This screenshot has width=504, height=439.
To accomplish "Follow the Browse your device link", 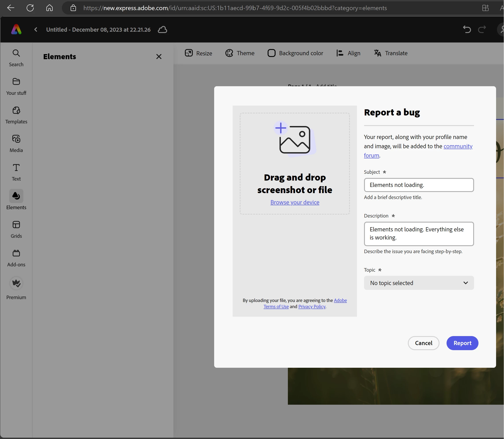I will [295, 202].
